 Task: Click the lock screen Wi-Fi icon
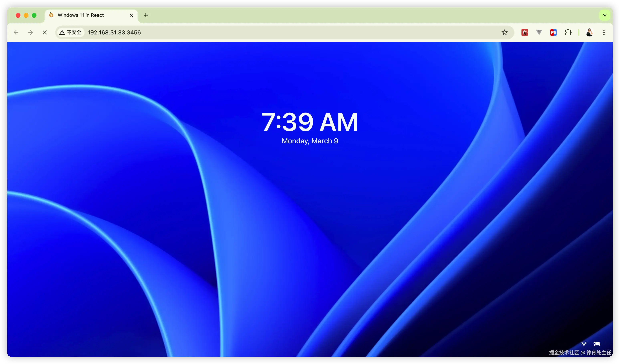pos(584,344)
